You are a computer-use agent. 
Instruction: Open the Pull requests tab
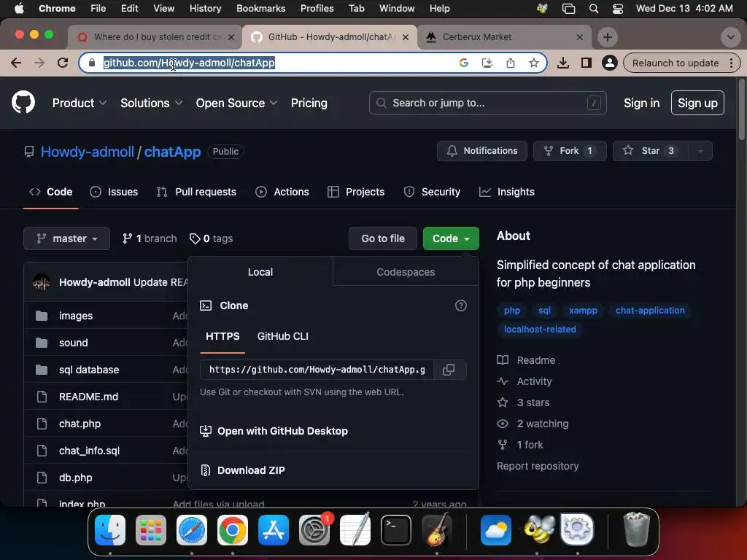tap(196, 192)
